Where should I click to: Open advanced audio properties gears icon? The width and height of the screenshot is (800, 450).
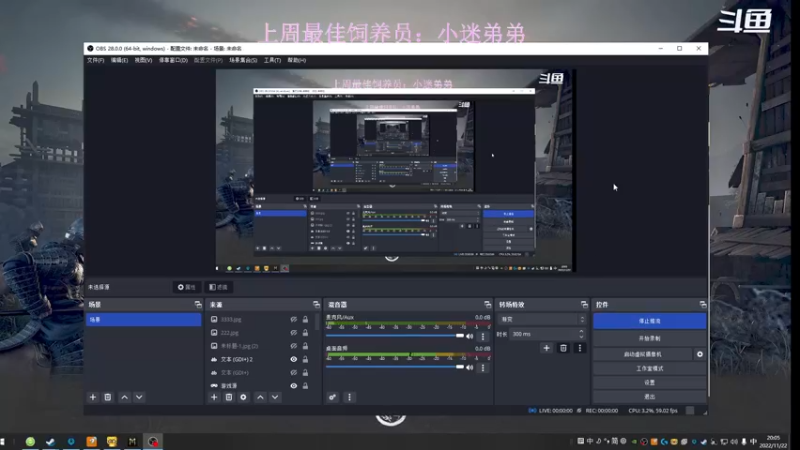(x=332, y=397)
